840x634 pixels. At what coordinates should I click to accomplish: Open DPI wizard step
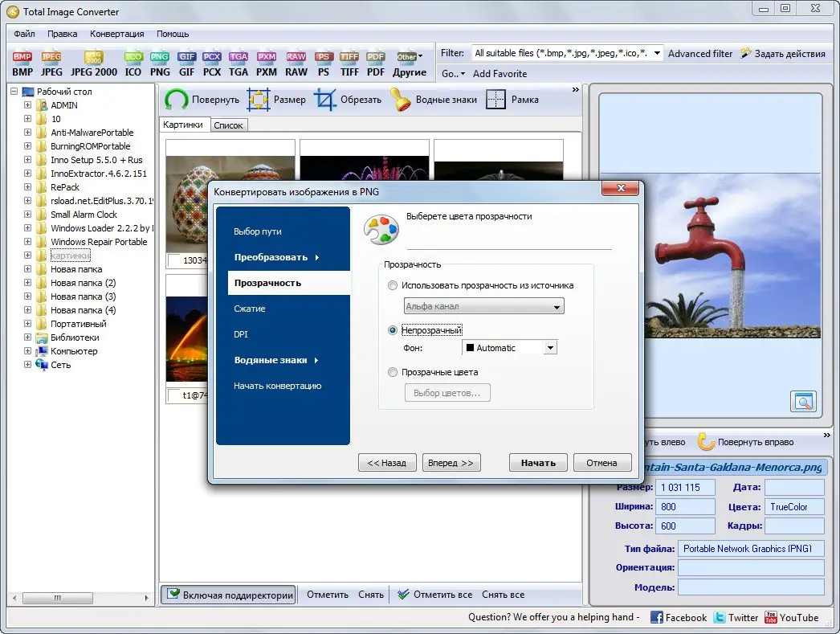241,334
